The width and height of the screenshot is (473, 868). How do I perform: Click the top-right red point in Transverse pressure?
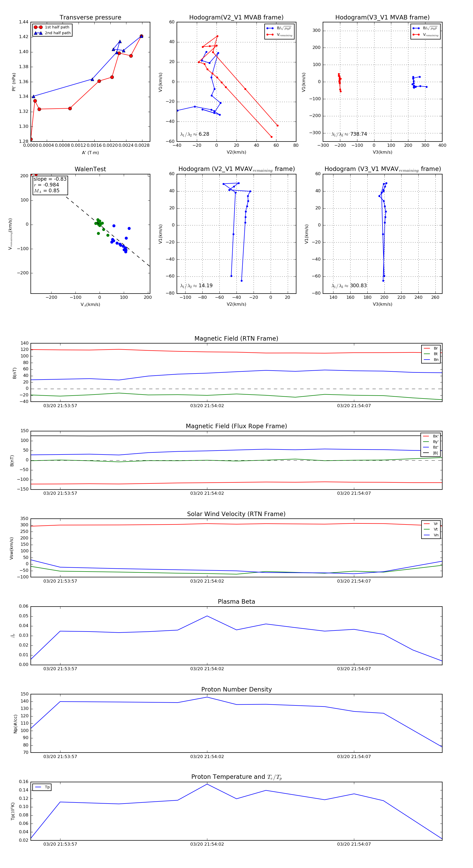tap(141, 36)
